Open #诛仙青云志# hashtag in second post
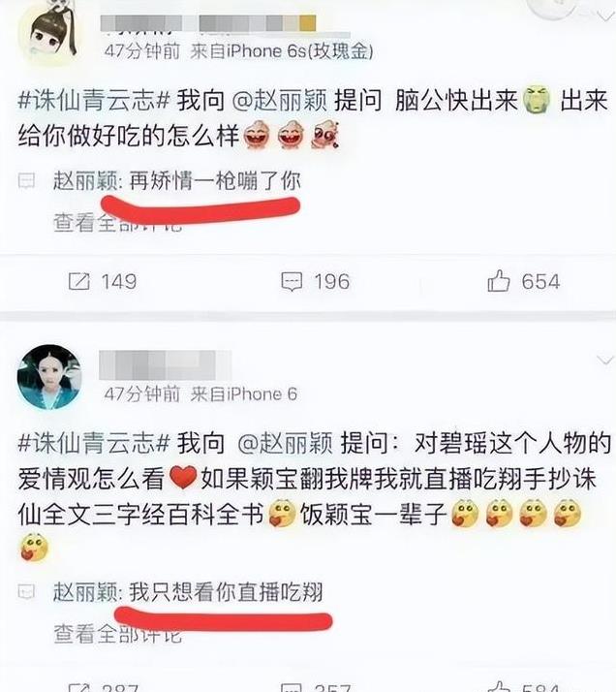This screenshot has height=692, width=616. [x=94, y=443]
